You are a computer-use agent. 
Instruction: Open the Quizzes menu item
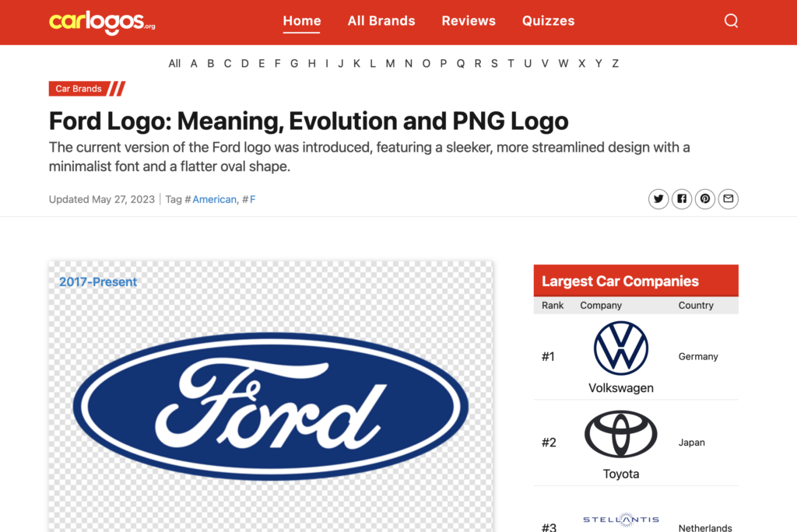click(549, 21)
